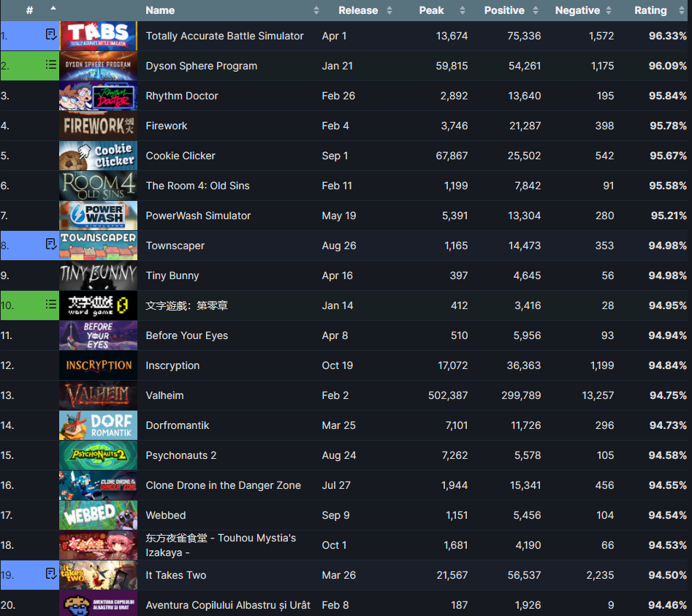Select Valheim's peak value 502,387

[x=448, y=395]
